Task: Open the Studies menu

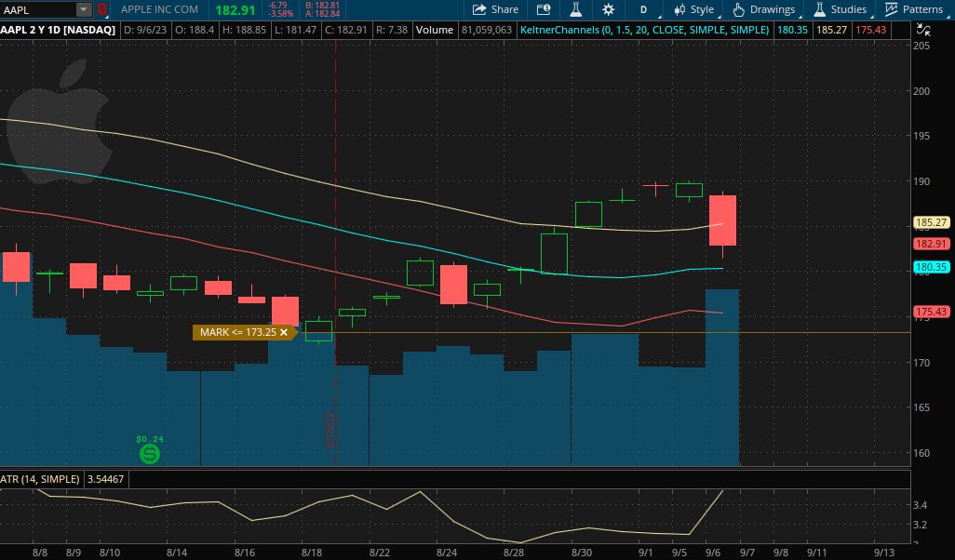Action: tap(840, 9)
